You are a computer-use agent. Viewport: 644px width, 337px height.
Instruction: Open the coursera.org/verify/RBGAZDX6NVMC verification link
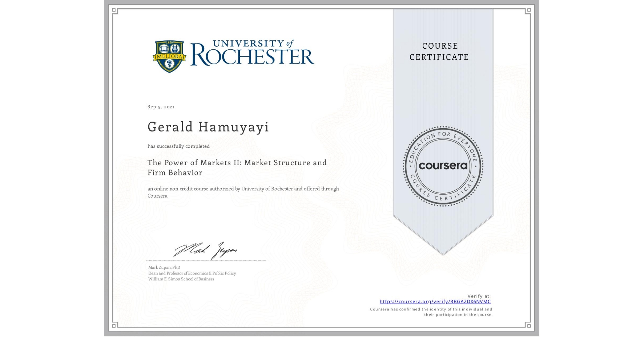click(x=435, y=301)
